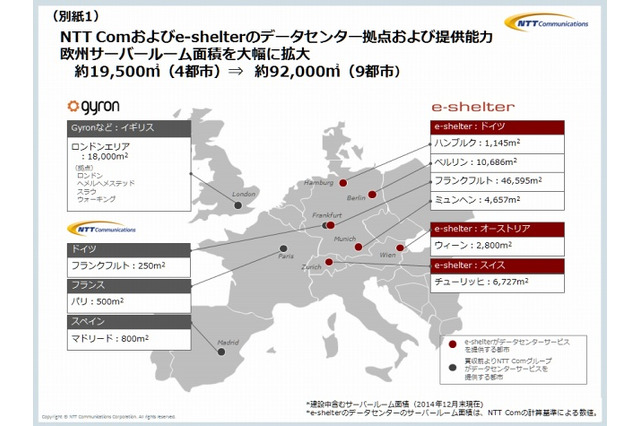Click 'フランクフルト：250m²' cell

pyautogui.click(x=129, y=266)
